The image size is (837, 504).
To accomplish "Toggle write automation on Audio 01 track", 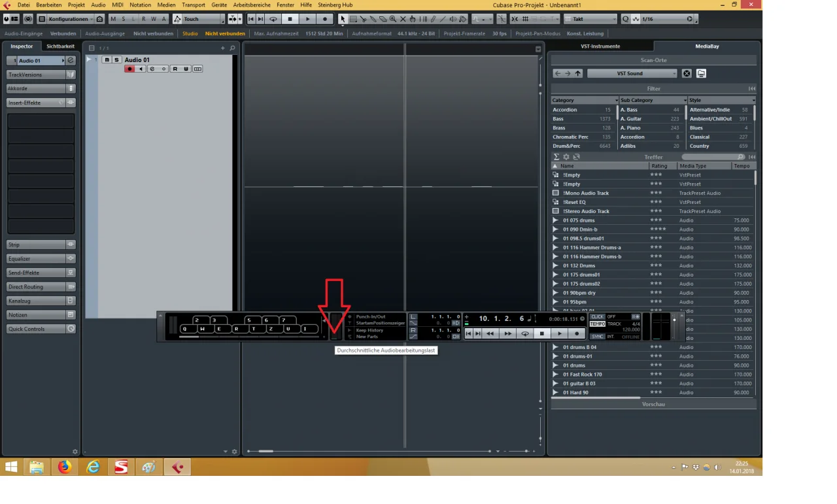I will point(186,69).
